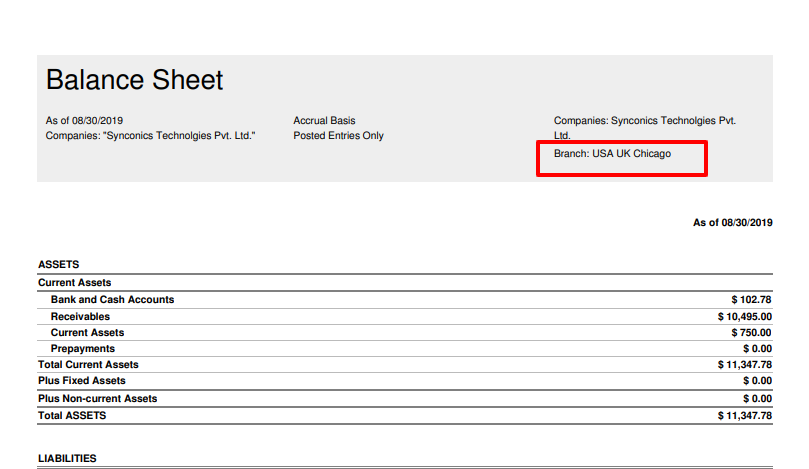Click the Balance Sheet report title

[135, 80]
